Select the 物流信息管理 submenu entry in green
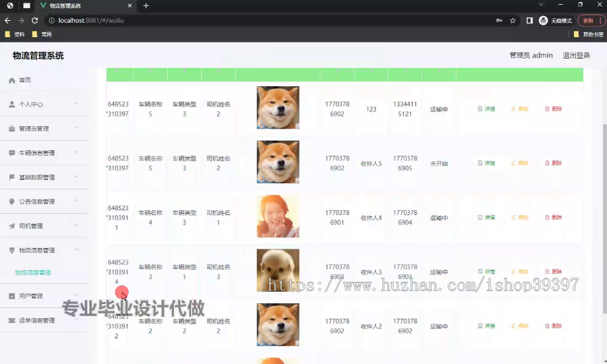The height and width of the screenshot is (364, 607). (33, 273)
